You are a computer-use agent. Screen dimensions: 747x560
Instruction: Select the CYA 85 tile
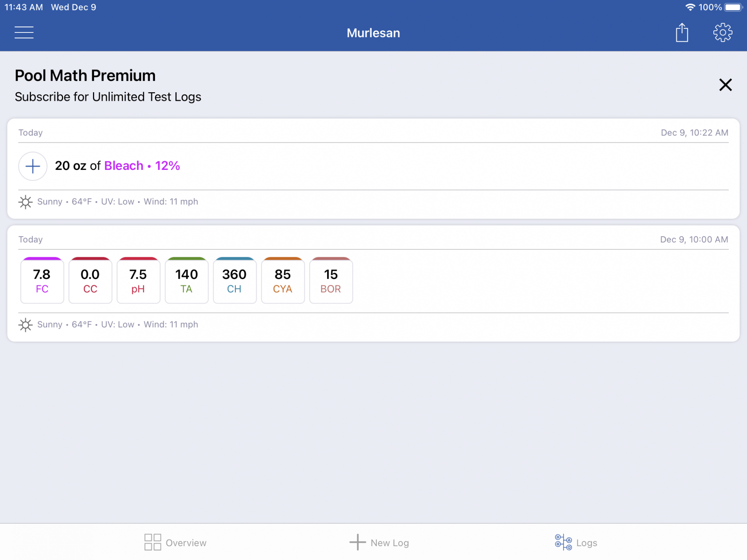[283, 280]
